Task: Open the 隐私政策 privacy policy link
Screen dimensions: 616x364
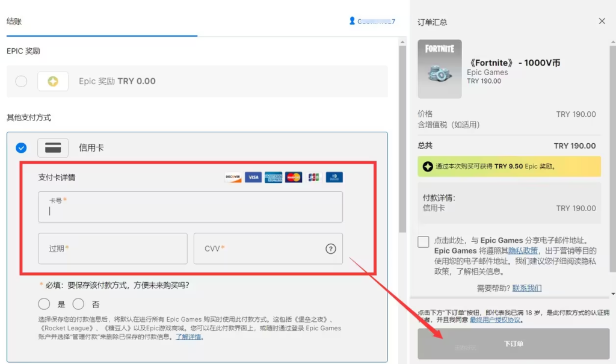Action: point(522,251)
